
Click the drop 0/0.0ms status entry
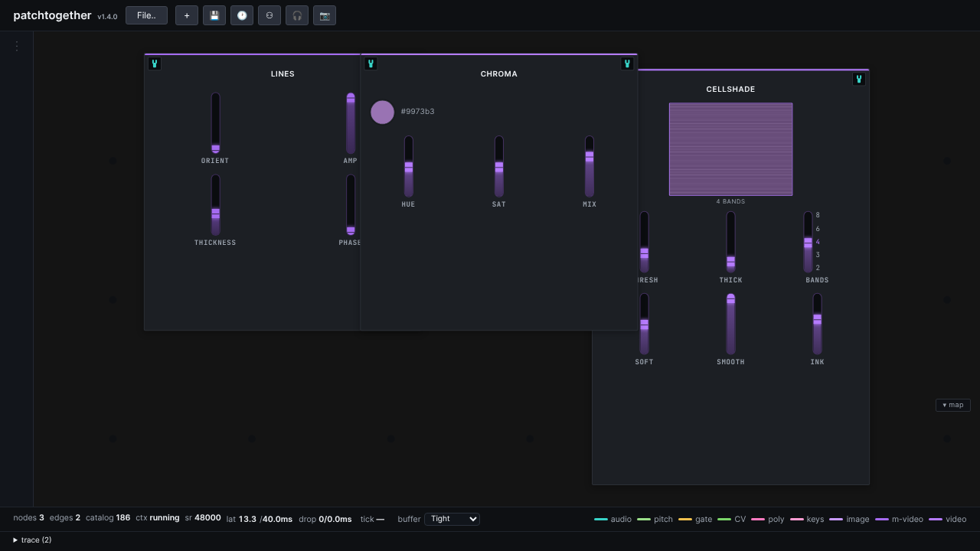pos(325,519)
